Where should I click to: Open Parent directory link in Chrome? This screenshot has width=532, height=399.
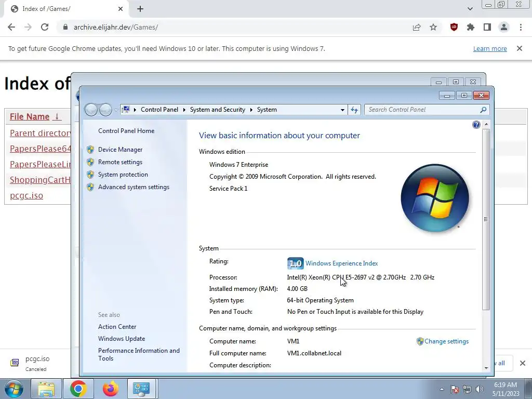40,133
